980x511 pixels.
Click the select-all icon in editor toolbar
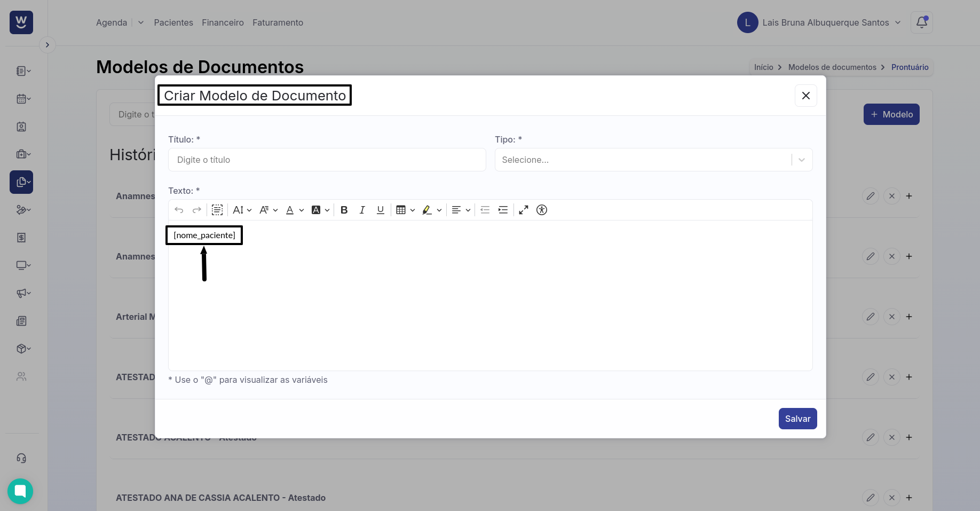click(x=217, y=210)
